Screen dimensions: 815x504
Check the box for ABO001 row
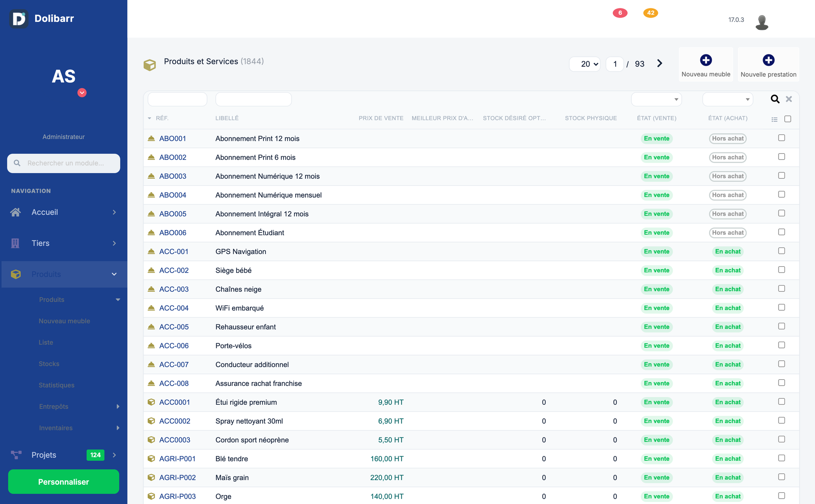781,138
